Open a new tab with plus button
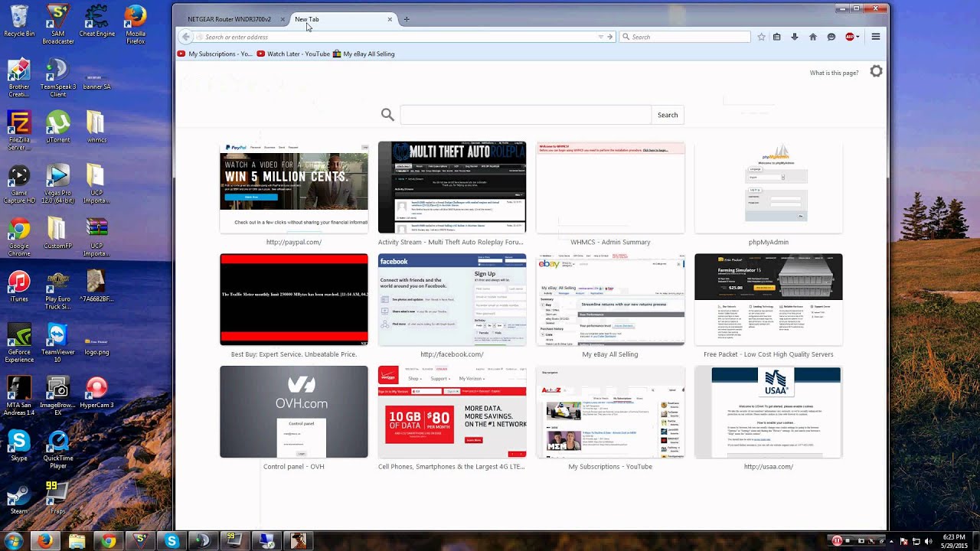980x551 pixels. pos(407,19)
